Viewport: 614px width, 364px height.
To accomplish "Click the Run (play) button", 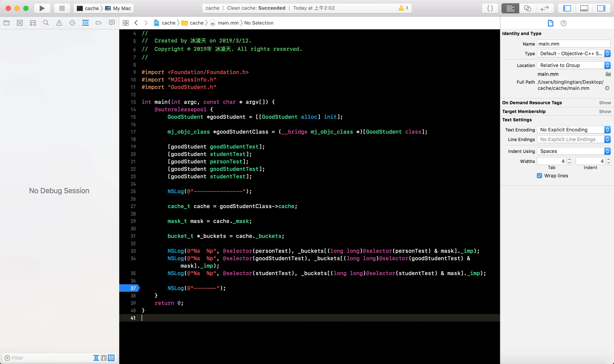I will coord(42,8).
